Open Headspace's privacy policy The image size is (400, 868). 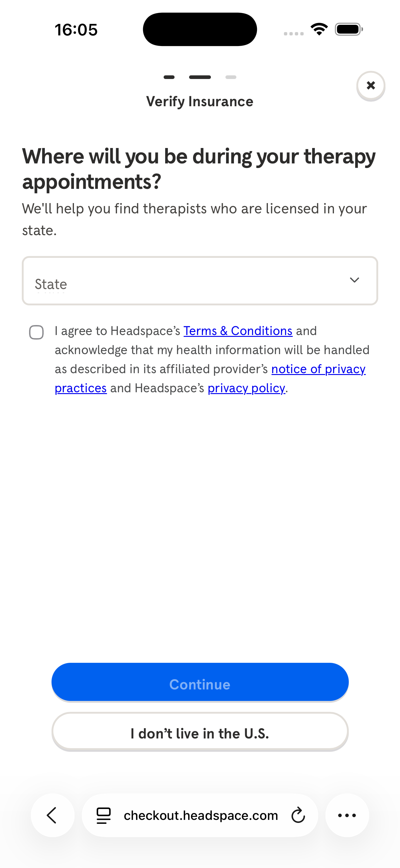(x=246, y=388)
